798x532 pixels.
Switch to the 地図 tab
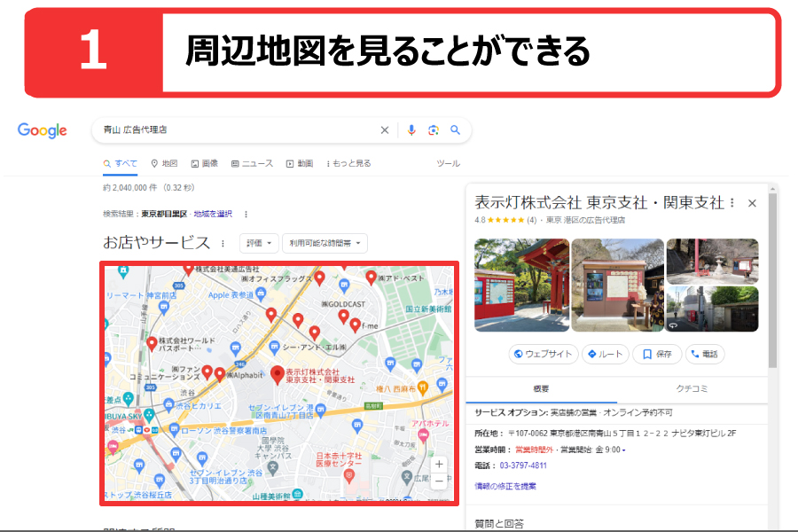click(x=164, y=163)
